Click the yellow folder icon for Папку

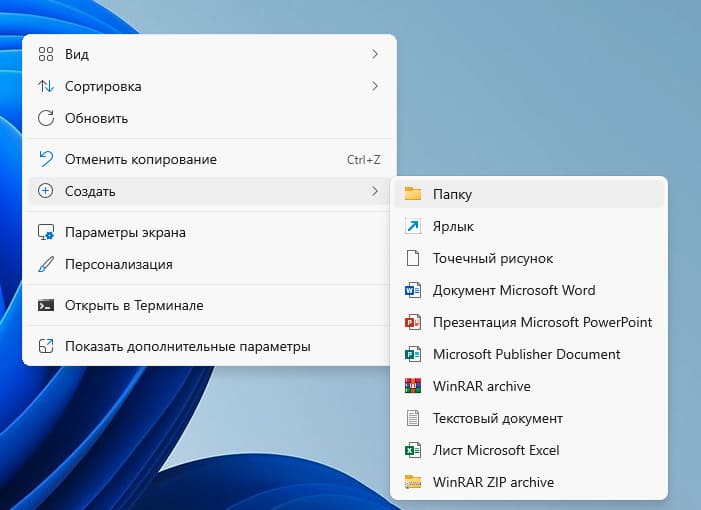coord(413,194)
